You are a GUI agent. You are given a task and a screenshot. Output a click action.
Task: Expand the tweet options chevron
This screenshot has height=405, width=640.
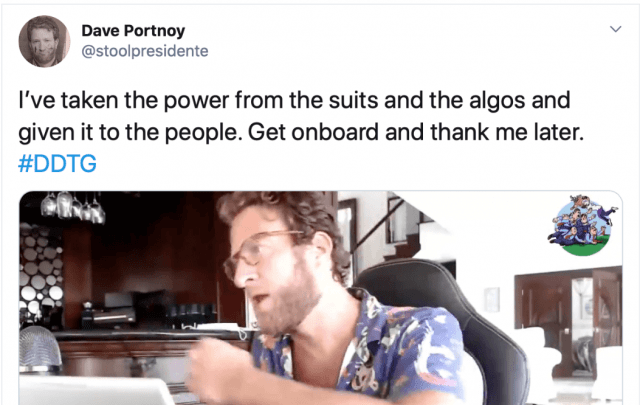(x=615, y=29)
